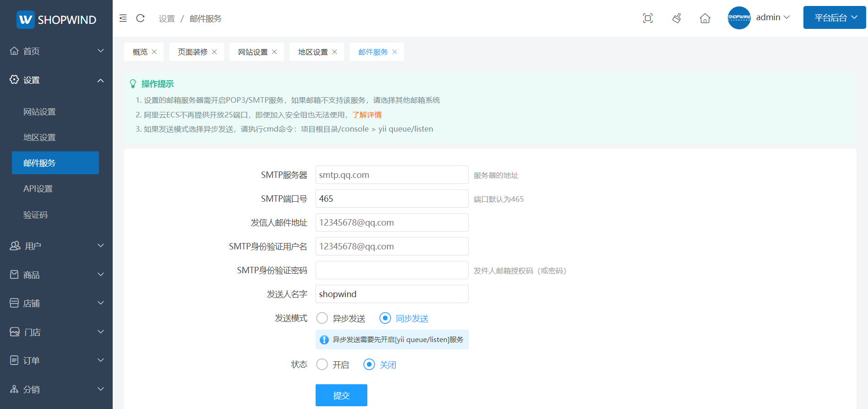This screenshot has width=868, height=409.
Task: Close the 网站设置 tab
Action: click(274, 52)
